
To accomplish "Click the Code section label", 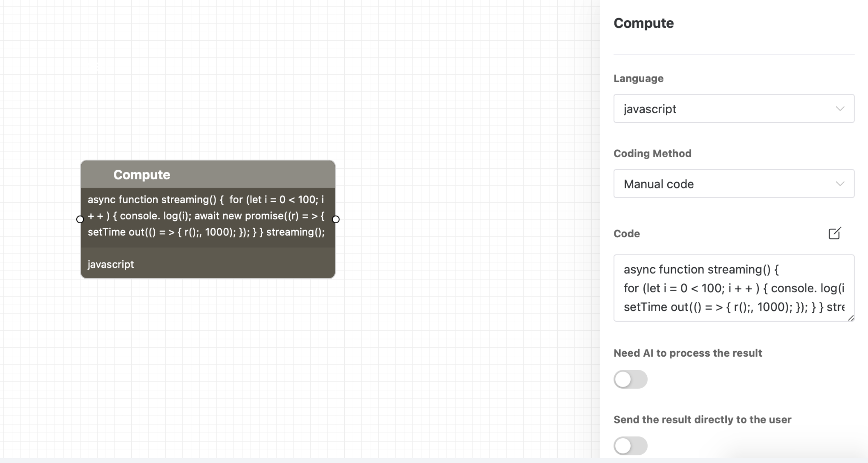I will pos(626,234).
